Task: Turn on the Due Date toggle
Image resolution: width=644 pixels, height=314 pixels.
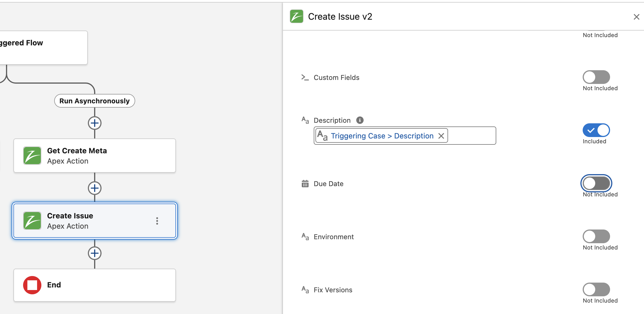Action: pos(596,183)
